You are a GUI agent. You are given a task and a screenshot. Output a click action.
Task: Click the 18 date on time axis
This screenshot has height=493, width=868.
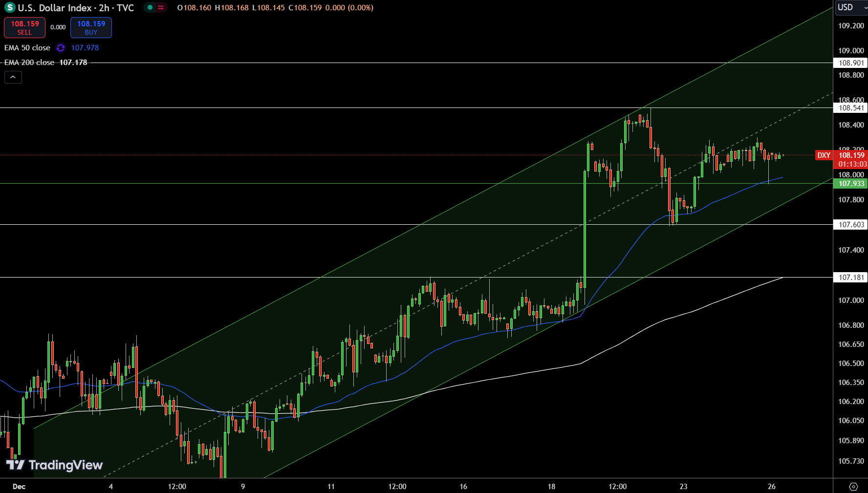click(x=551, y=487)
